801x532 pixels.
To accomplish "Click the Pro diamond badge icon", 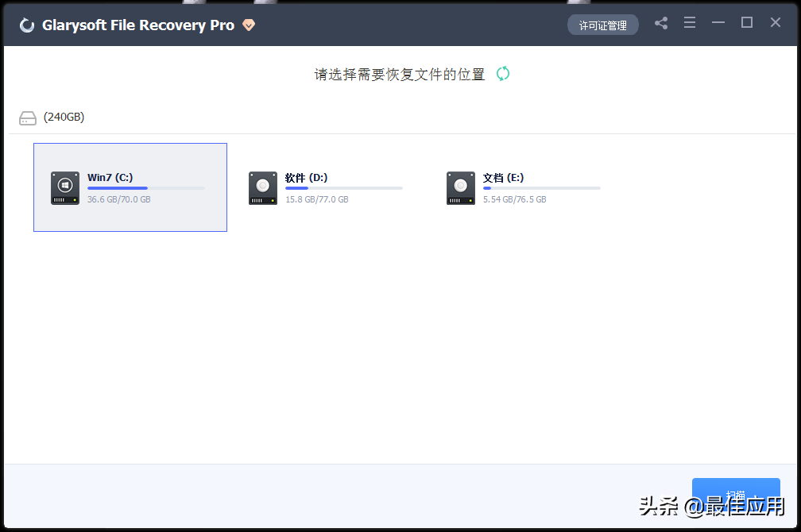I will (x=249, y=25).
